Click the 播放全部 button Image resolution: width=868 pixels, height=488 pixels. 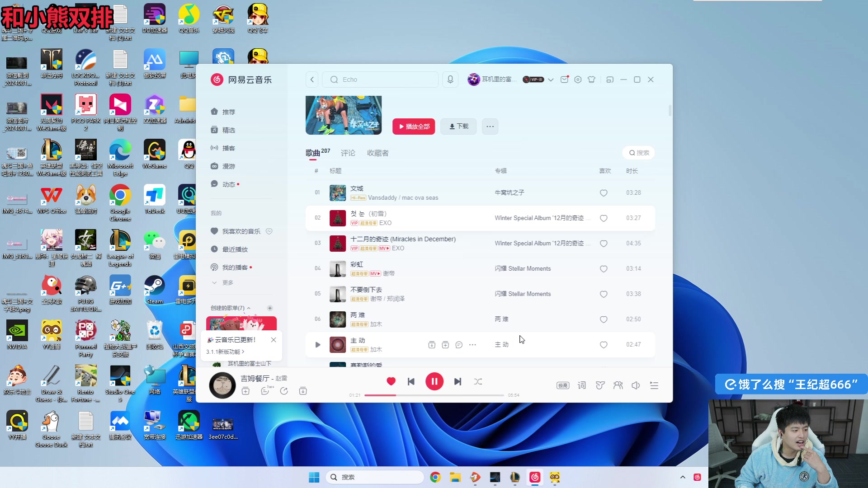(414, 127)
